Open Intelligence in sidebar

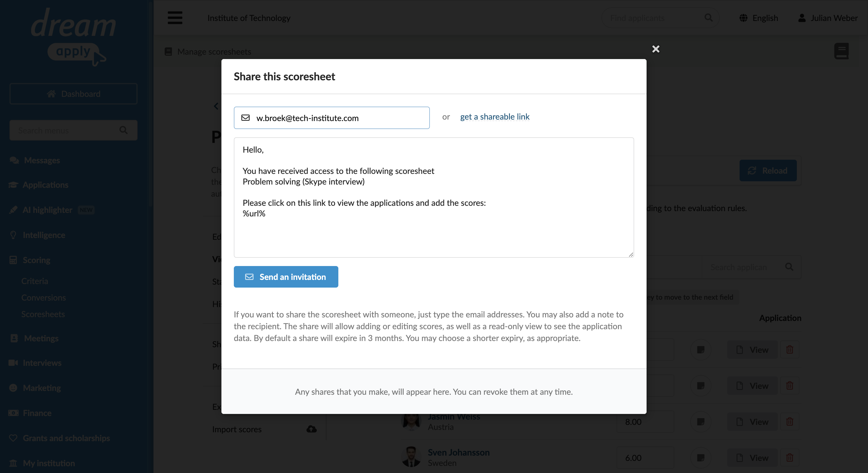(x=44, y=235)
